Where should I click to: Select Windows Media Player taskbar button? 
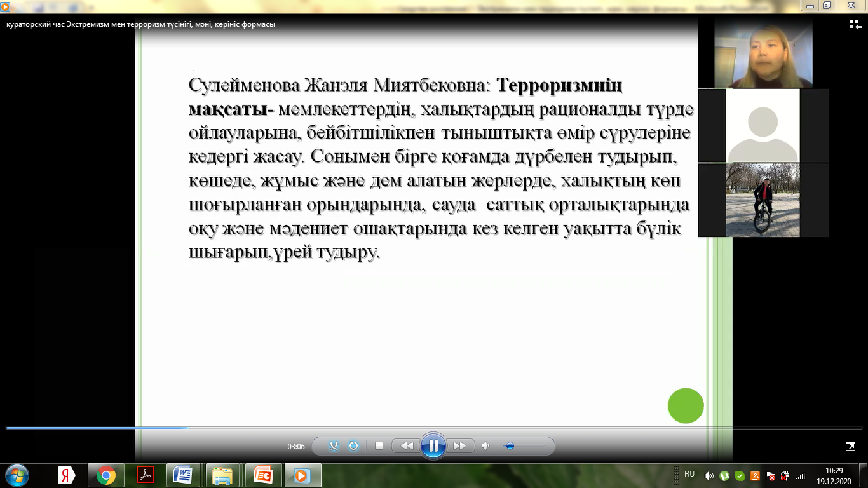click(302, 475)
